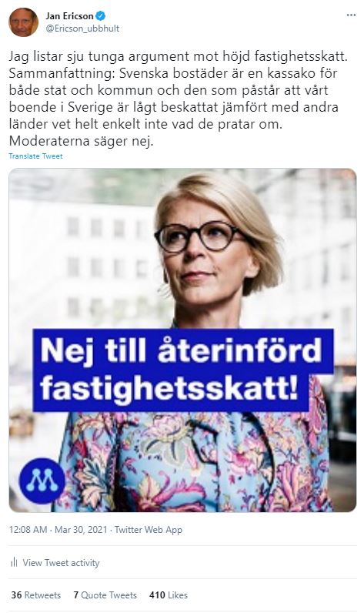
Task: Open the three-dot more options menu
Action: 351,15
